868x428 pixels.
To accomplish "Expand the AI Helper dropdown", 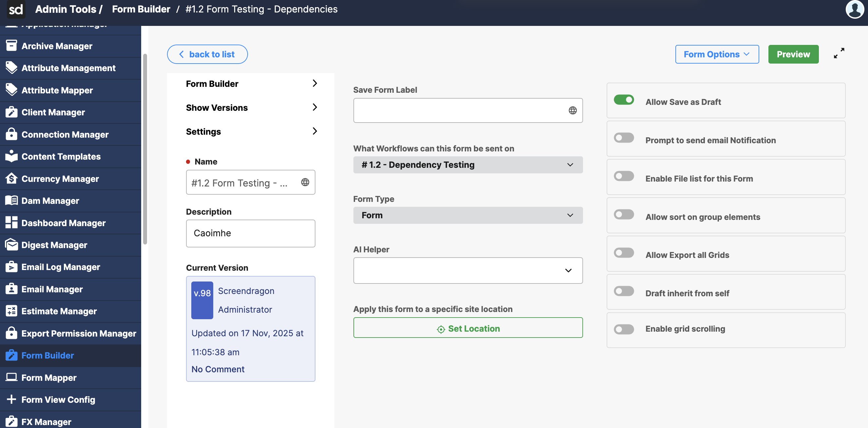I will [468, 270].
